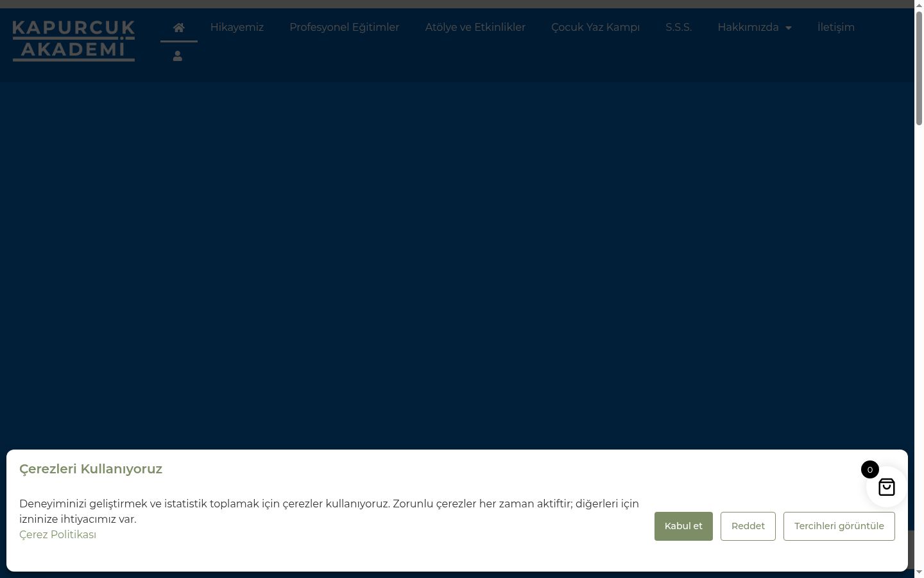
Task: Open the shopping cart icon
Action: (886, 487)
